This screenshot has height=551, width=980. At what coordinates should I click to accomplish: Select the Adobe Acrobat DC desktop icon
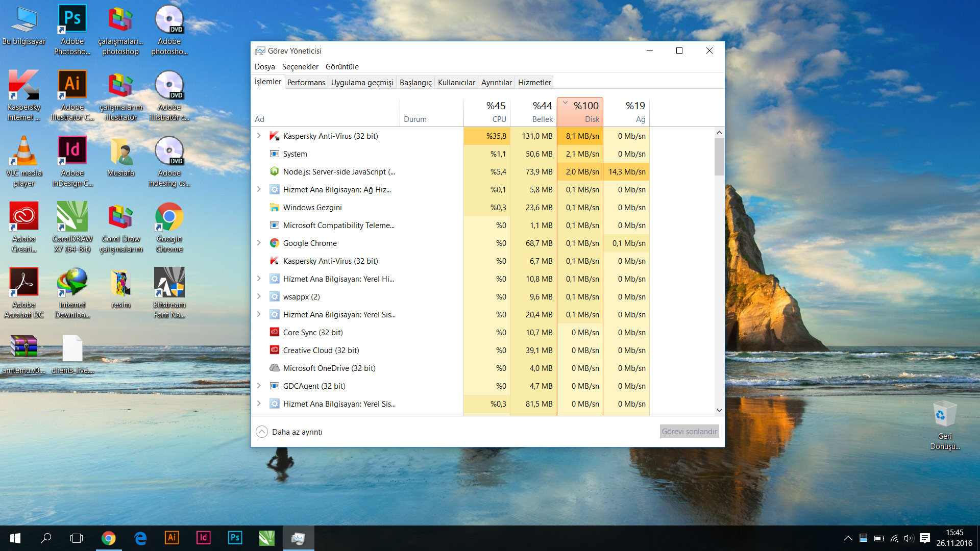coord(23,293)
